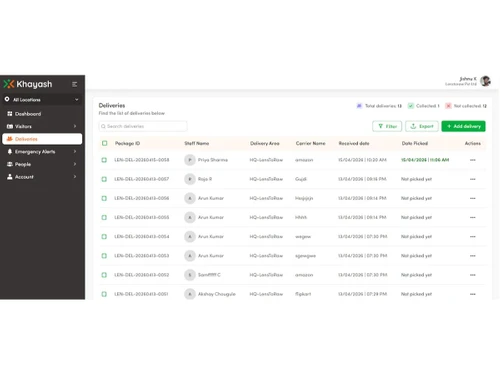Click picked date 15/04/2026 | 11:06 AM
The image size is (500, 375).
(x=425, y=160)
